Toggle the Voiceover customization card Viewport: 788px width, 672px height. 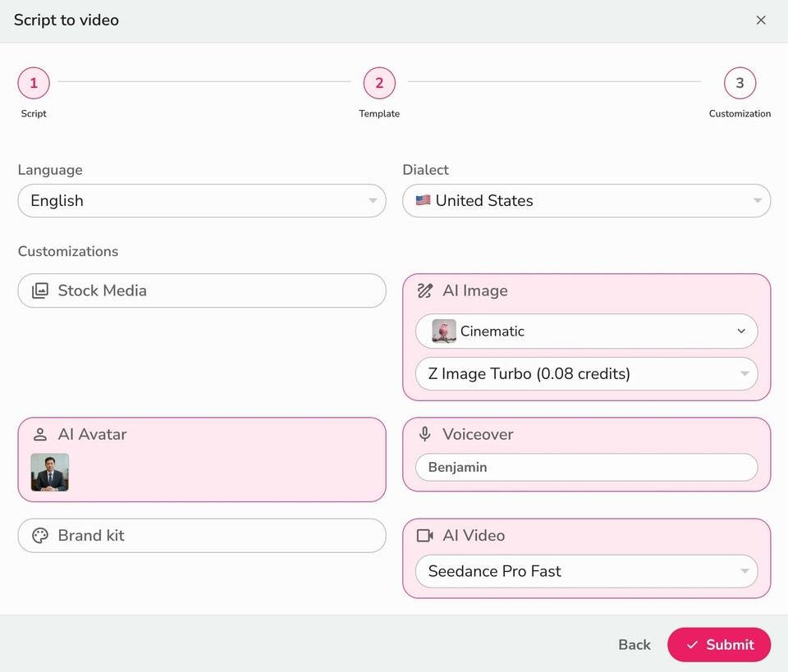[x=586, y=434]
